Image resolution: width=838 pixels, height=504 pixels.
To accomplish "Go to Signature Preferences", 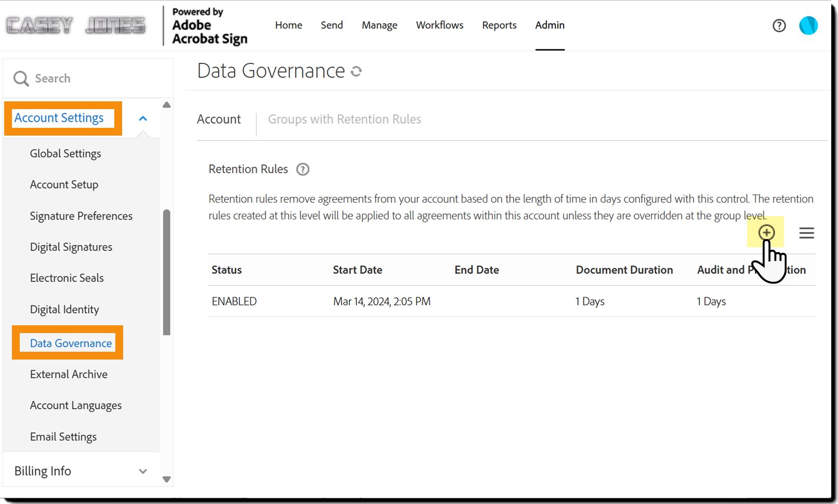I will click(x=81, y=216).
